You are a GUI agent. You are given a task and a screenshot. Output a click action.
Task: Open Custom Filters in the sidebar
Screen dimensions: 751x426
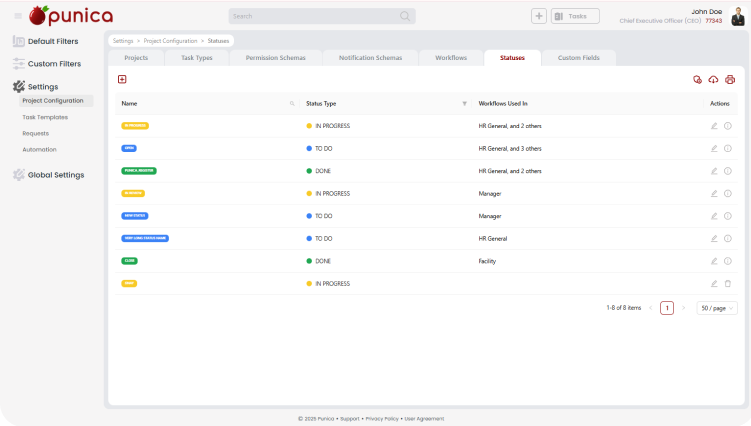coord(47,64)
